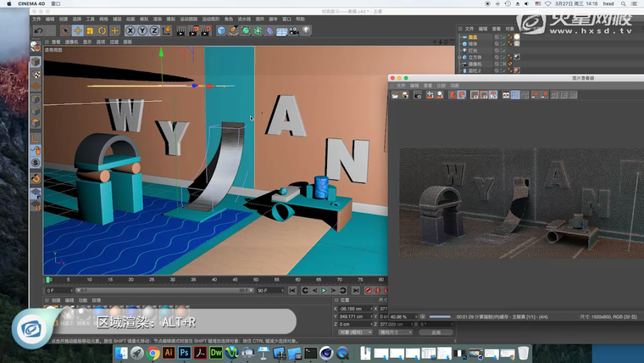Open file icon in Picture Viewer toolbar
The width and height of the screenshot is (644, 363).
coord(394,94)
